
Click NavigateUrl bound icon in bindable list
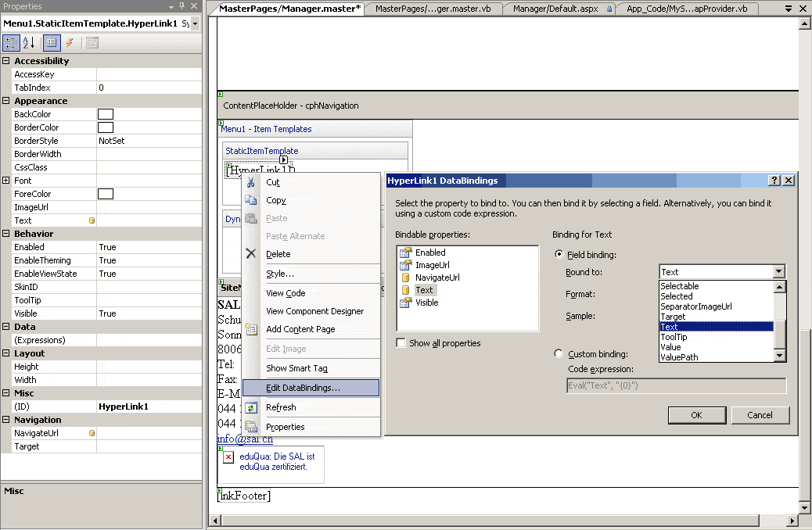tap(405, 278)
